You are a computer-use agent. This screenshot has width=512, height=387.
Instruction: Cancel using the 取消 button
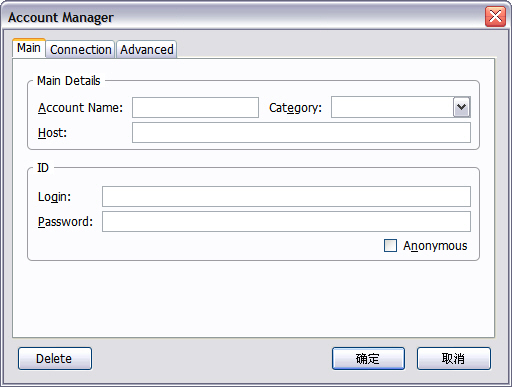[x=454, y=359]
